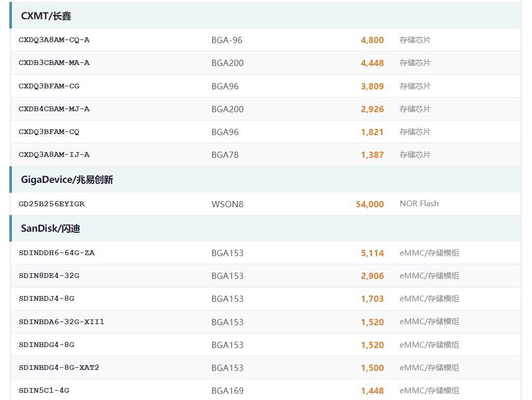Click eMMC/存储模组 in SDINBDG4-8G-XAT2 row
Viewport: 532px width, 400px height.
429,367
